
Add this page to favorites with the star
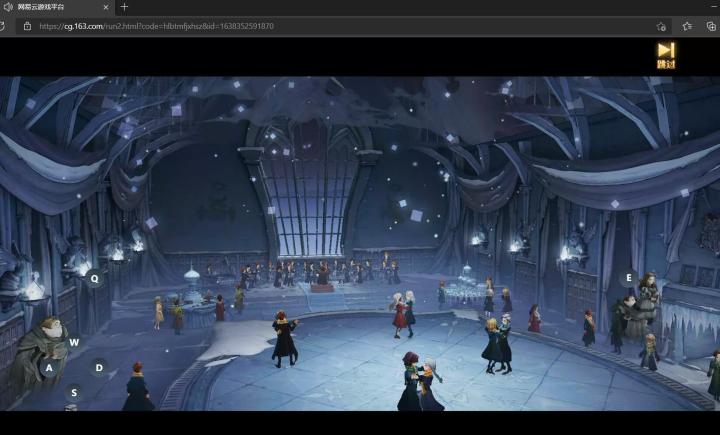point(661,26)
